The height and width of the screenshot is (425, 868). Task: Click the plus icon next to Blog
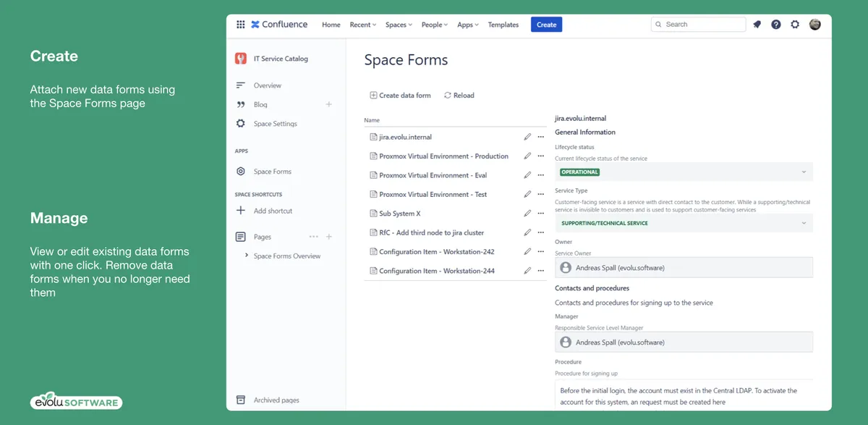click(x=328, y=104)
